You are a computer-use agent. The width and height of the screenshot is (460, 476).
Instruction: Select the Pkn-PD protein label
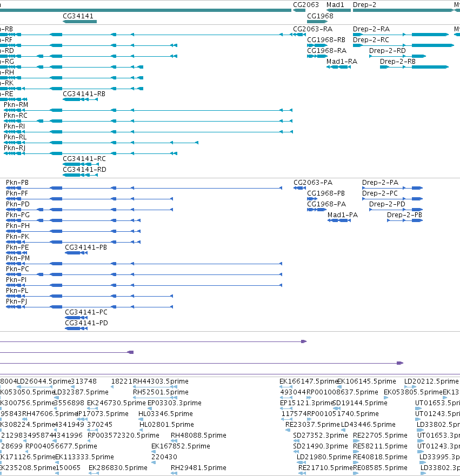point(18,204)
